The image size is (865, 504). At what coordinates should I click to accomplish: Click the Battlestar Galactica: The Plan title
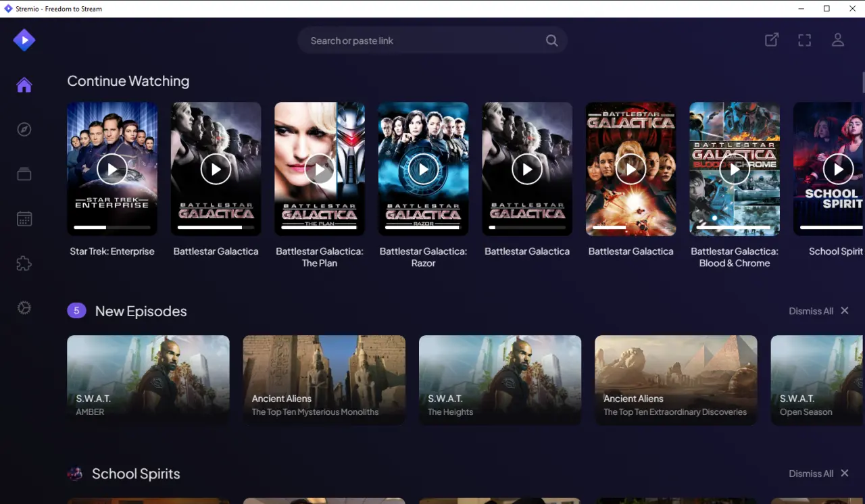(x=320, y=257)
